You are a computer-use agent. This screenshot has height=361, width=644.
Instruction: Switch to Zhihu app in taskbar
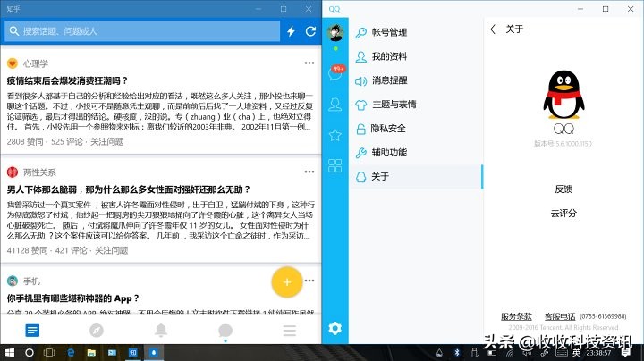pos(132,353)
